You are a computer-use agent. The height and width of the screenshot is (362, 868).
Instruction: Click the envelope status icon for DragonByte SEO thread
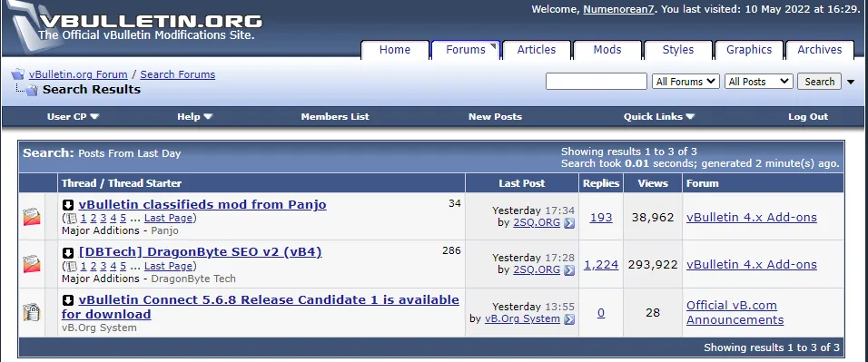pyautogui.click(x=32, y=264)
